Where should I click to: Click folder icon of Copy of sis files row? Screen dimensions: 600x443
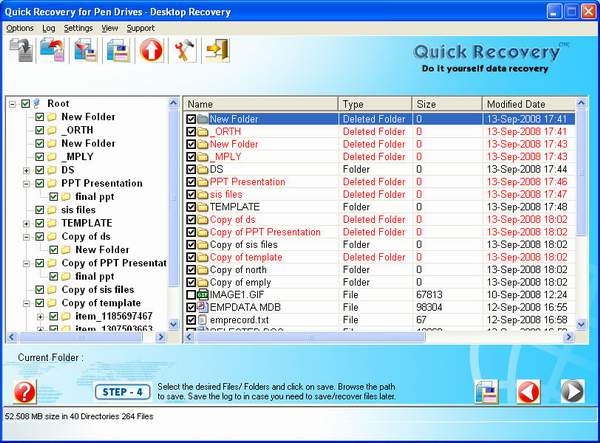(x=203, y=244)
